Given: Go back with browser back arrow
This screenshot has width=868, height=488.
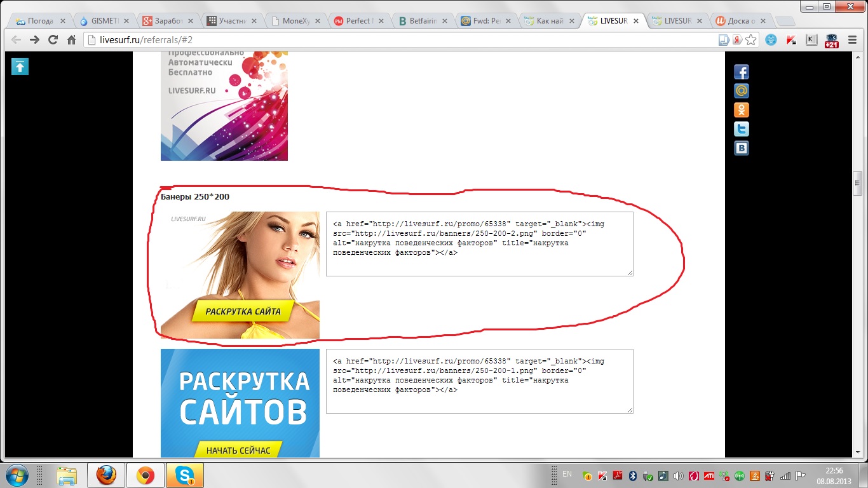Looking at the screenshot, I should (x=16, y=39).
